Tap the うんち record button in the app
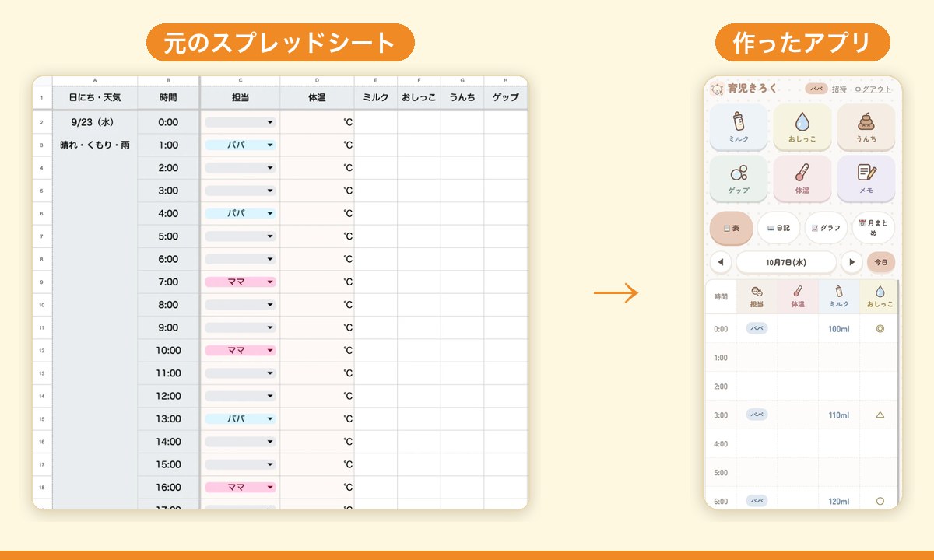 [x=866, y=128]
